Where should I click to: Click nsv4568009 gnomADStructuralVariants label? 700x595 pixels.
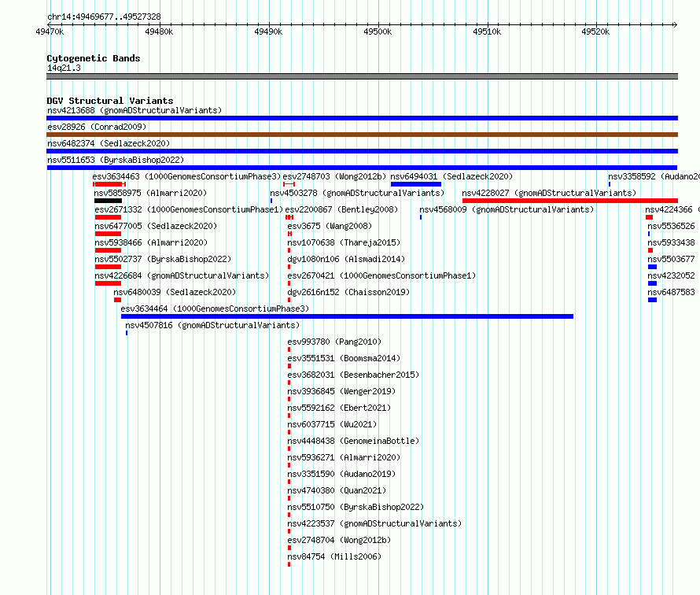tap(507, 209)
